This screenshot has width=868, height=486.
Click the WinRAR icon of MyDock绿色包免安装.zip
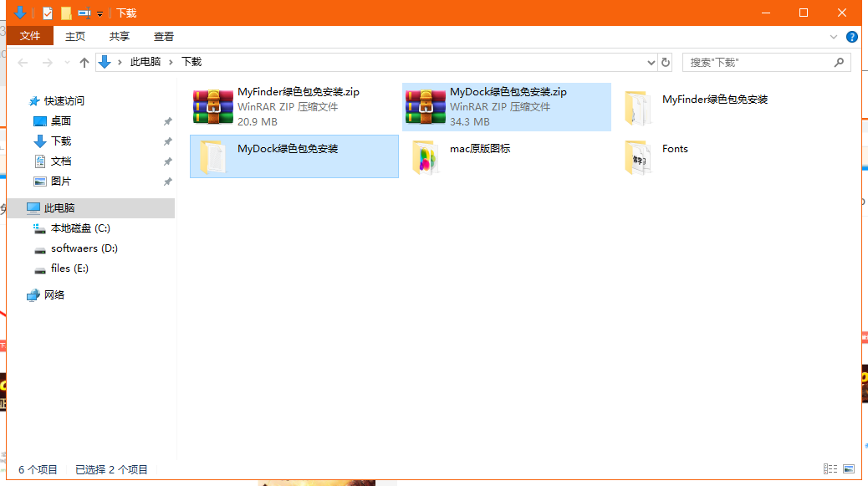(425, 107)
